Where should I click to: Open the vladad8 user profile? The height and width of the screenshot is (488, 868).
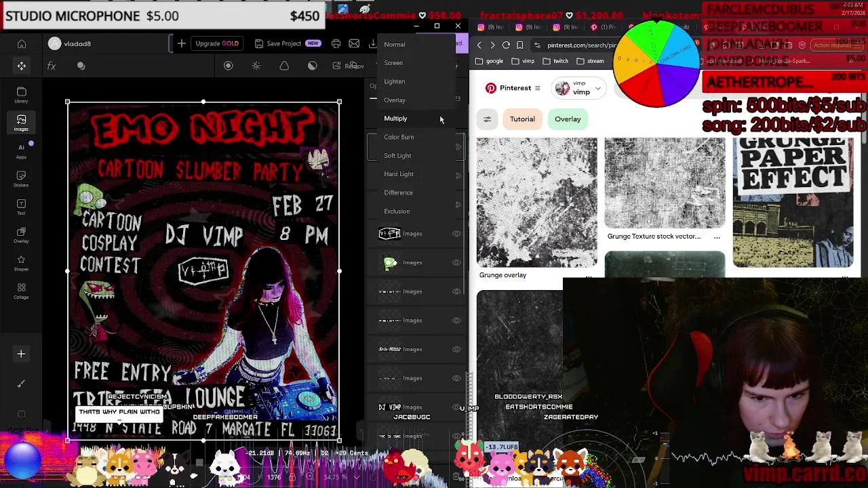70,43
